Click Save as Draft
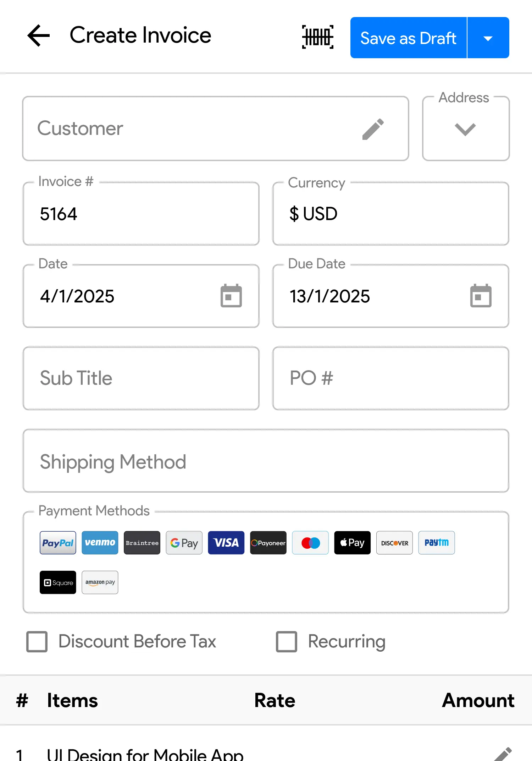 click(408, 38)
